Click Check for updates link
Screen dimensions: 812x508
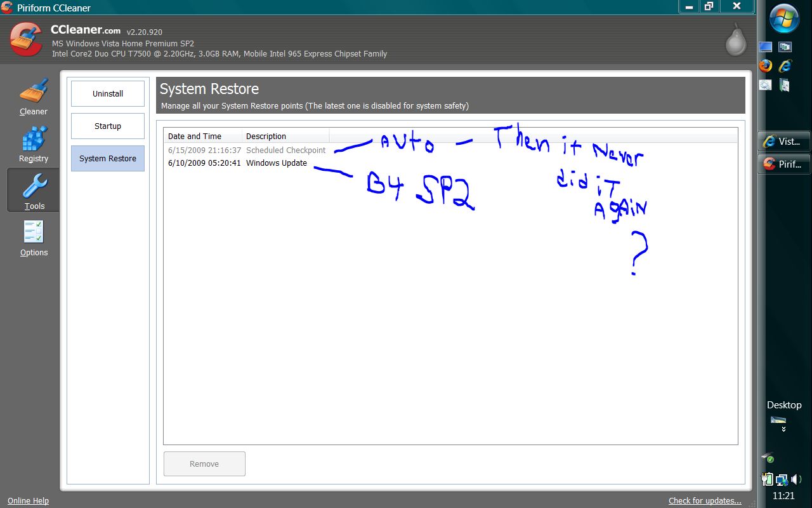[705, 500]
